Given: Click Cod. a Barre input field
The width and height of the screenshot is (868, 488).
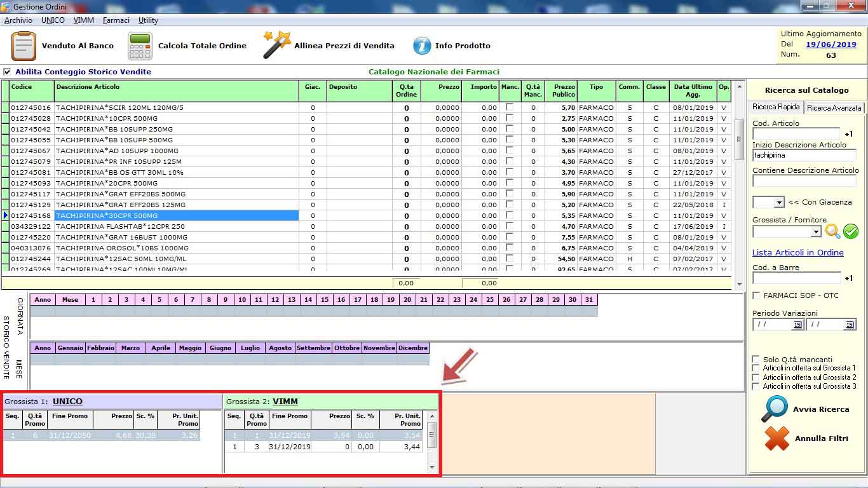Looking at the screenshot, I should 796,278.
